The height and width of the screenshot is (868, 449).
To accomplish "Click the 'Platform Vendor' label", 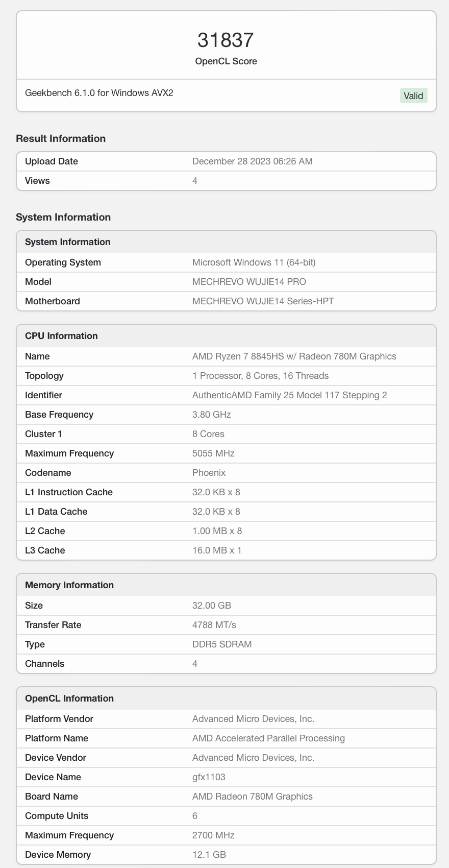I will pyautogui.click(x=59, y=719).
